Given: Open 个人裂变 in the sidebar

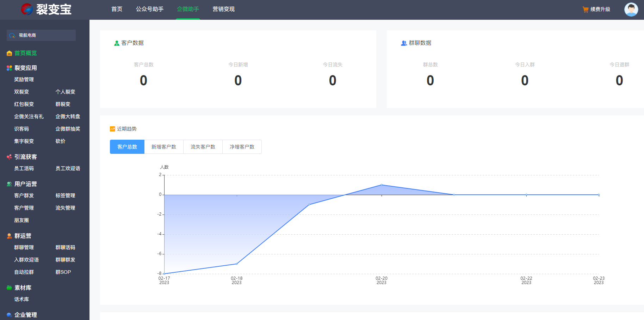Looking at the screenshot, I should (66, 92).
